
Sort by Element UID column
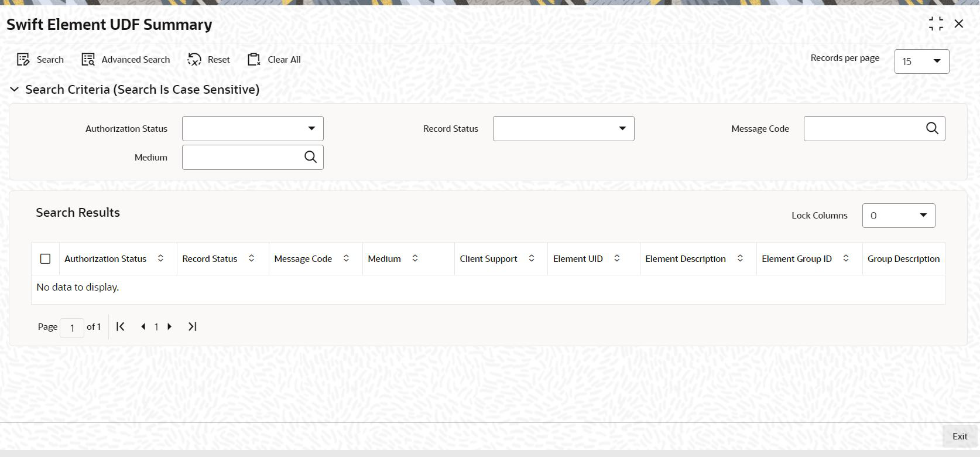tap(617, 258)
